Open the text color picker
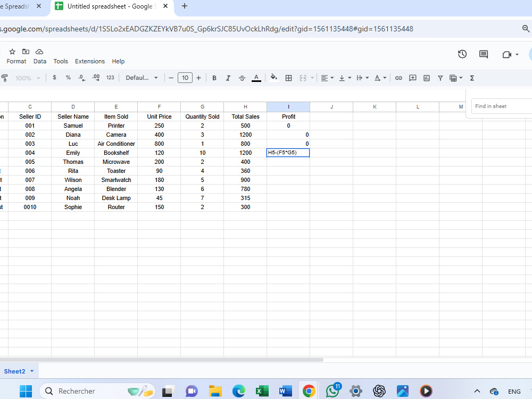This screenshot has height=399, width=532. [256, 78]
